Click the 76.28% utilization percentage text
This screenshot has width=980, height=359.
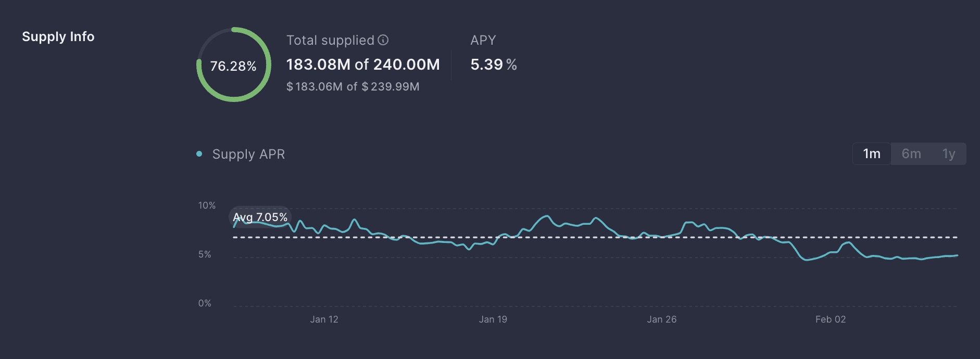[x=233, y=66]
